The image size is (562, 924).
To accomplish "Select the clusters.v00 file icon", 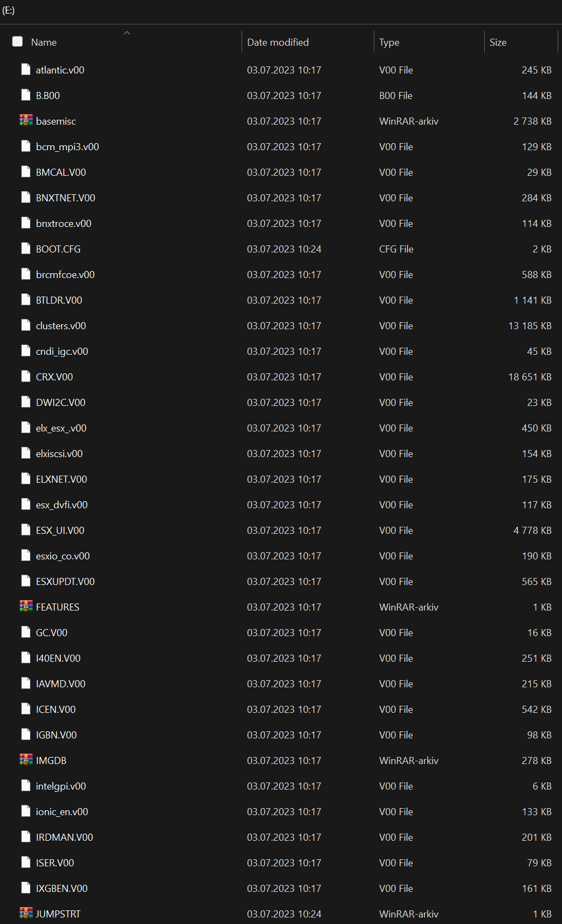I will click(x=25, y=325).
